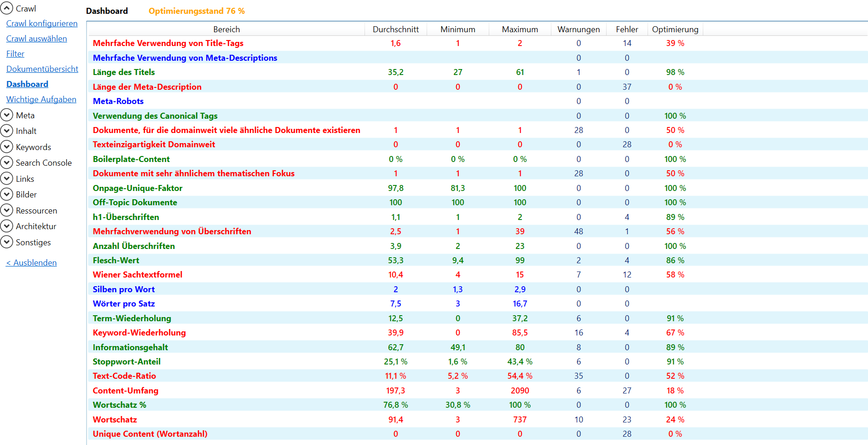The image size is (868, 445).
Task: Go to Crawl auswählen
Action: click(36, 39)
